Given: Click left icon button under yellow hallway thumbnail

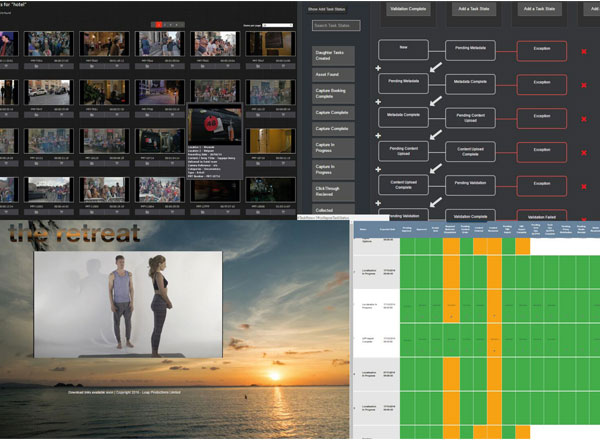Looking at the screenshot, I should (x=258, y=163).
